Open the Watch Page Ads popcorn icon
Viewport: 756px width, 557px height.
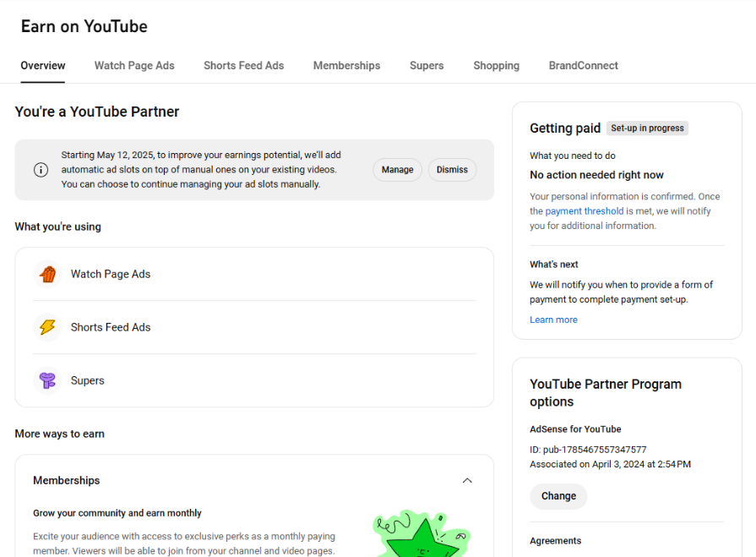[47, 275]
